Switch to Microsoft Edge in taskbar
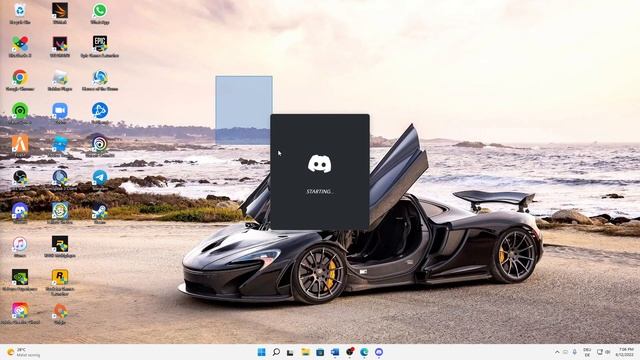Viewport: 640px width, 360px height. (364, 352)
